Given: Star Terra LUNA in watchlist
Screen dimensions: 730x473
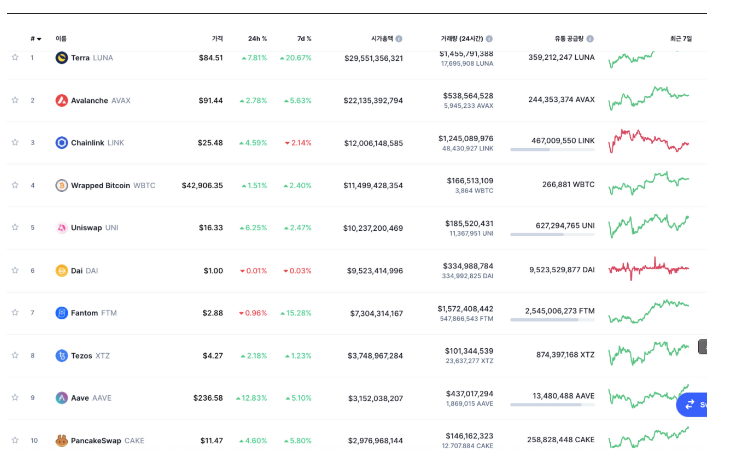Looking at the screenshot, I should 15,57.
